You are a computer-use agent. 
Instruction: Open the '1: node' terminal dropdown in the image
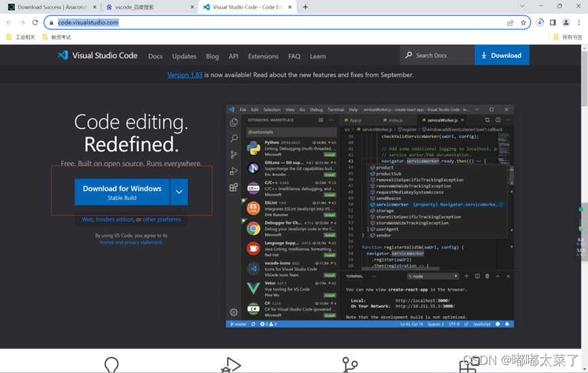[x=433, y=277]
